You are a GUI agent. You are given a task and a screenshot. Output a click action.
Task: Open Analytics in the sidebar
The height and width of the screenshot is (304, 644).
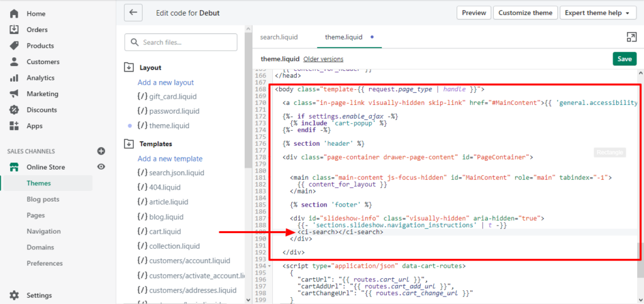click(40, 78)
